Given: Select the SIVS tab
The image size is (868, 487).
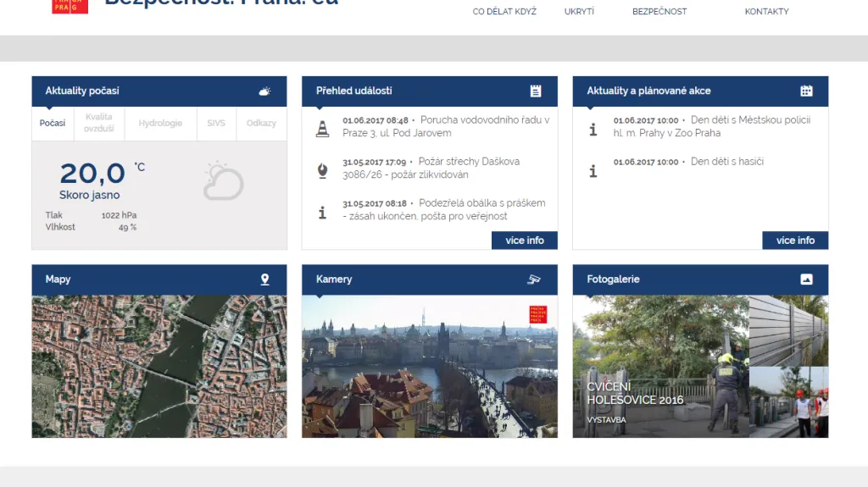Looking at the screenshot, I should [216, 123].
